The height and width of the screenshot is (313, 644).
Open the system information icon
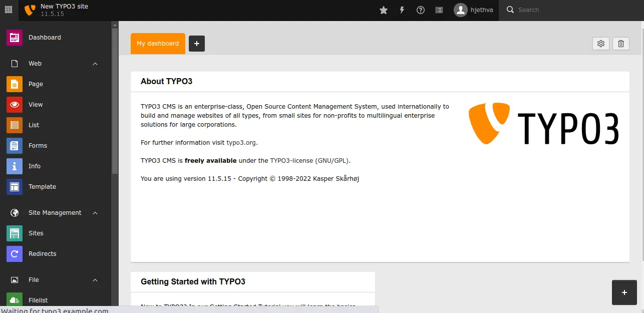point(439,10)
